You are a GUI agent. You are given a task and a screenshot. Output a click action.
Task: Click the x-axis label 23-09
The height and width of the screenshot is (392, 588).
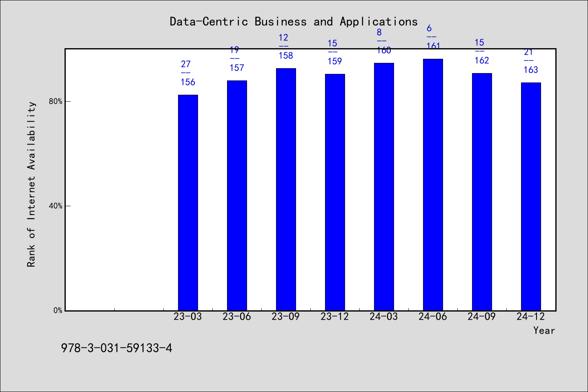click(286, 316)
